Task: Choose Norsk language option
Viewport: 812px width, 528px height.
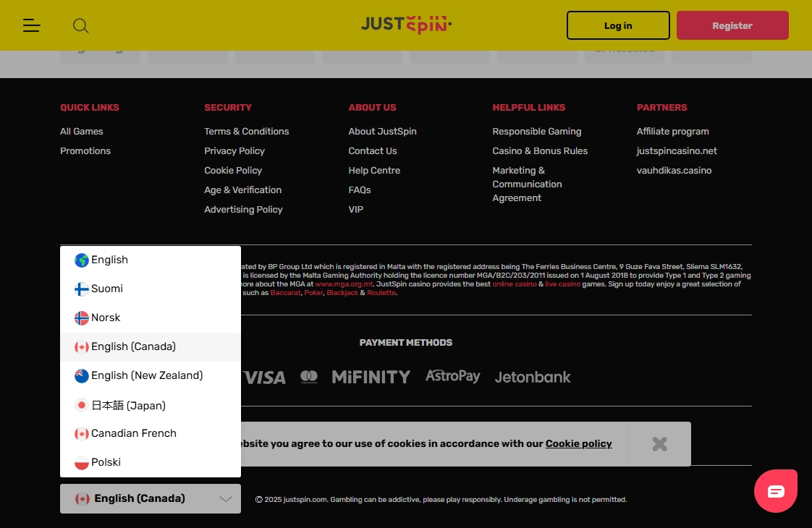Action: 106,318
